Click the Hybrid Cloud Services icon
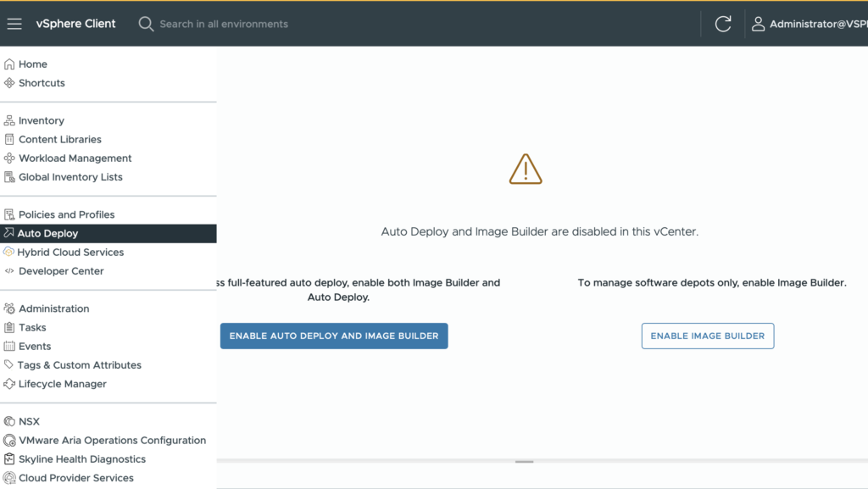This screenshot has width=868, height=489. click(8, 252)
